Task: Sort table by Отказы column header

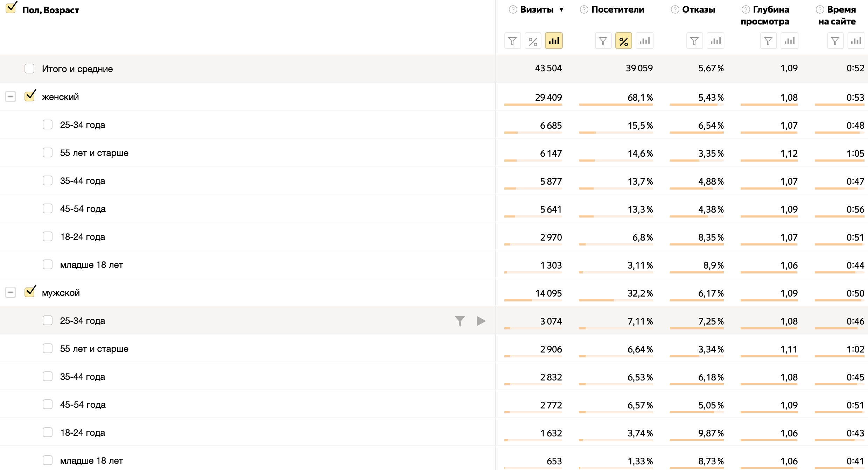Action: 698,10
